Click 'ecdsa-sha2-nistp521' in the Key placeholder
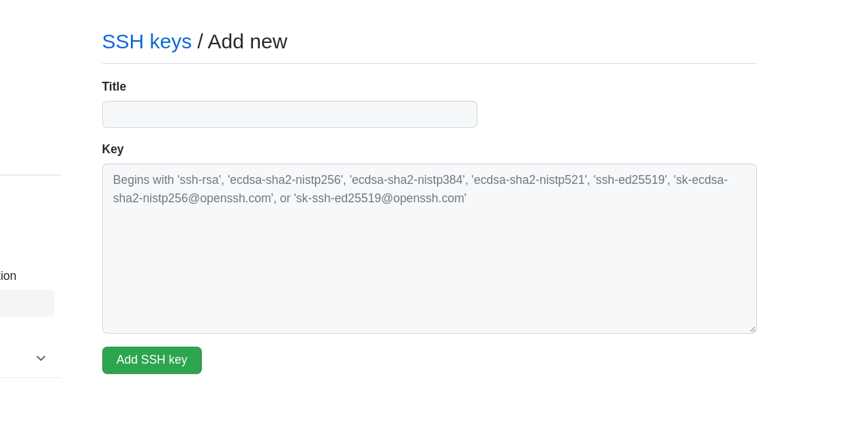The image size is (868, 425). [529, 180]
